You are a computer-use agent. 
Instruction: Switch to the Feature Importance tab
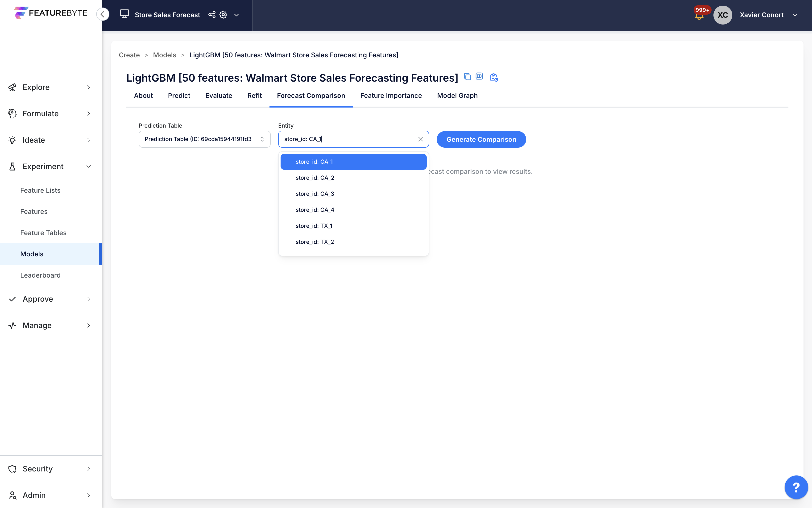pyautogui.click(x=391, y=96)
